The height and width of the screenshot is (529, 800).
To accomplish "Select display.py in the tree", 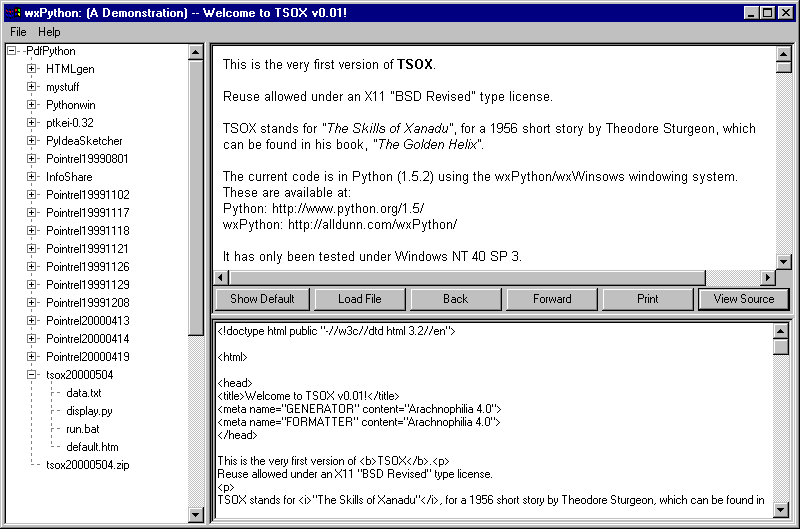I will 89,411.
